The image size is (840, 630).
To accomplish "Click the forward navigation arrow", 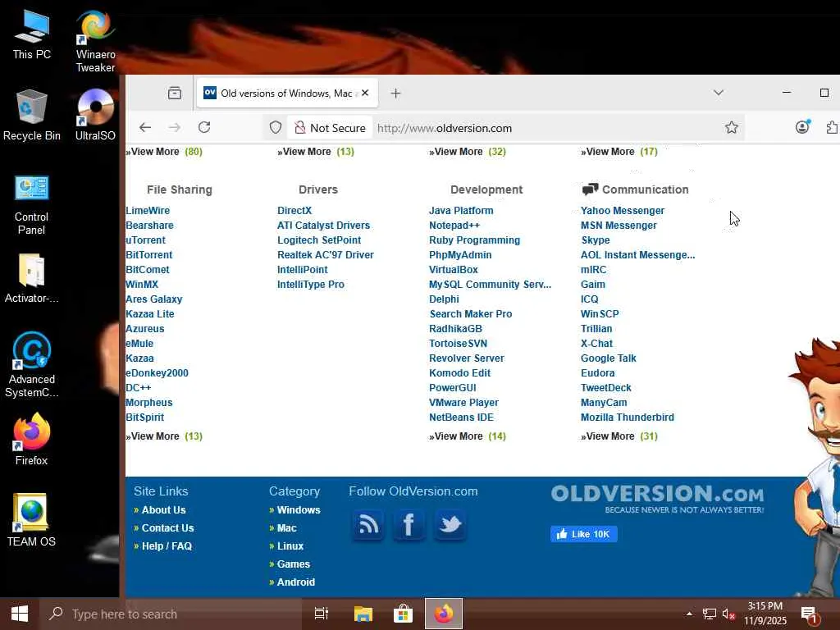I will point(175,127).
